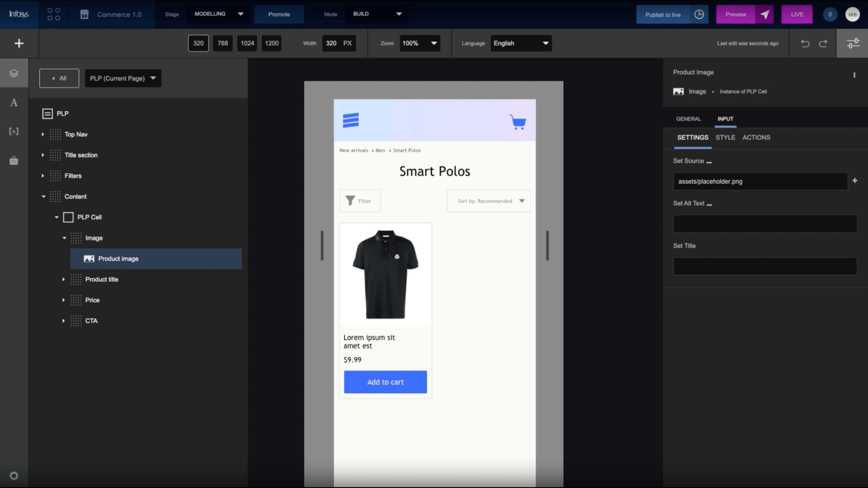Select the 1200 breakpoint width
The image size is (868, 488).
point(272,43)
